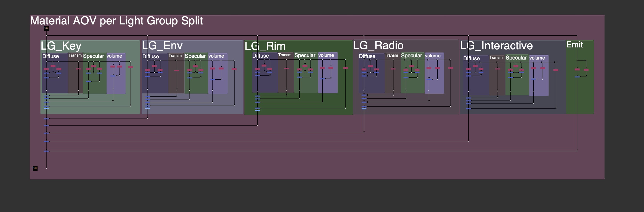Select the LG_Radio backdrop label

pyautogui.click(x=378, y=45)
